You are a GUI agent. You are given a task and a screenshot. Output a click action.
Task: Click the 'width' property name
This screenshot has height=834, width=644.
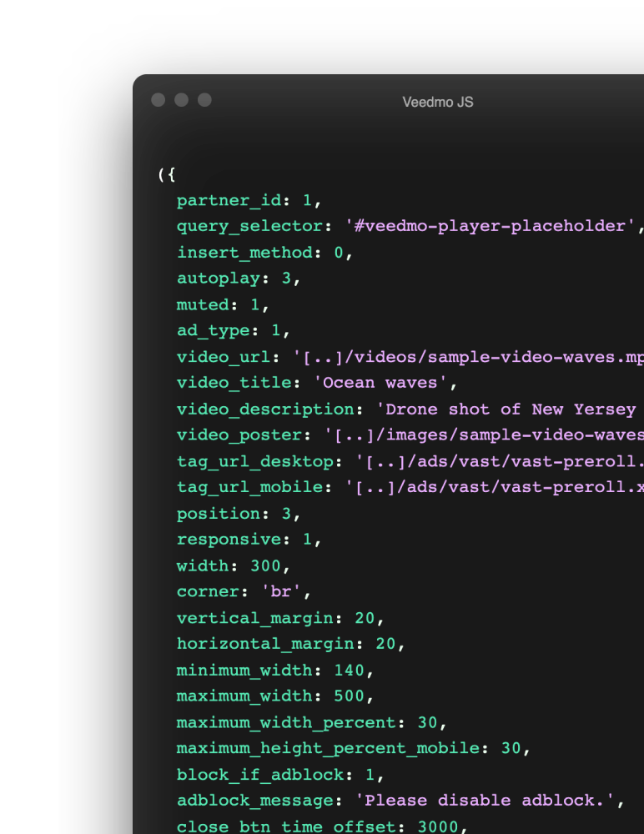[202, 566]
